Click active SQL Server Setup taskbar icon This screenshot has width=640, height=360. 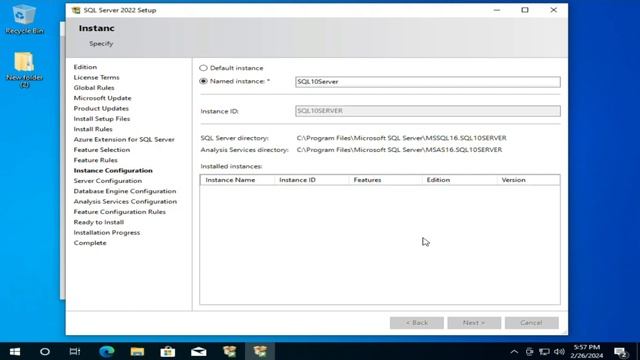260,351
